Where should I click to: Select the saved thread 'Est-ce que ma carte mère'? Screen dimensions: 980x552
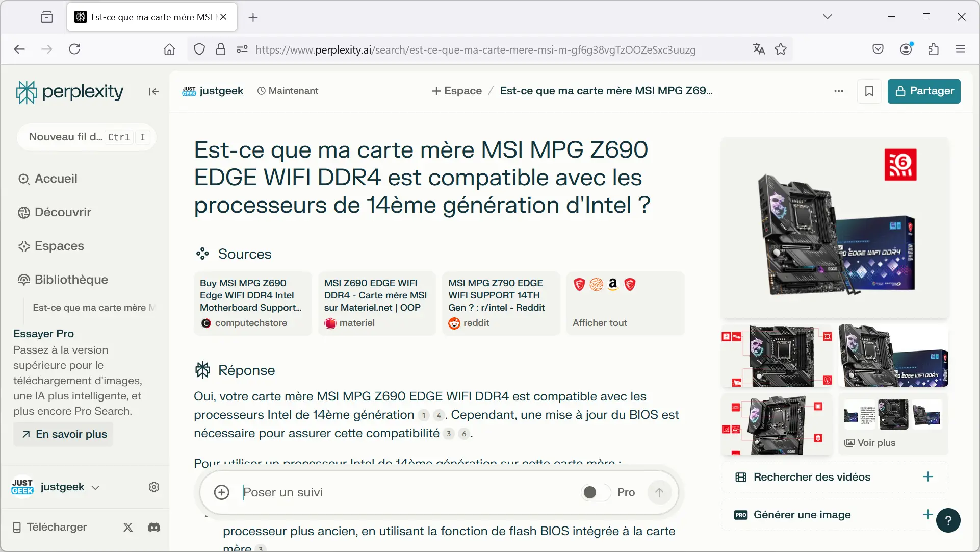[x=94, y=308]
